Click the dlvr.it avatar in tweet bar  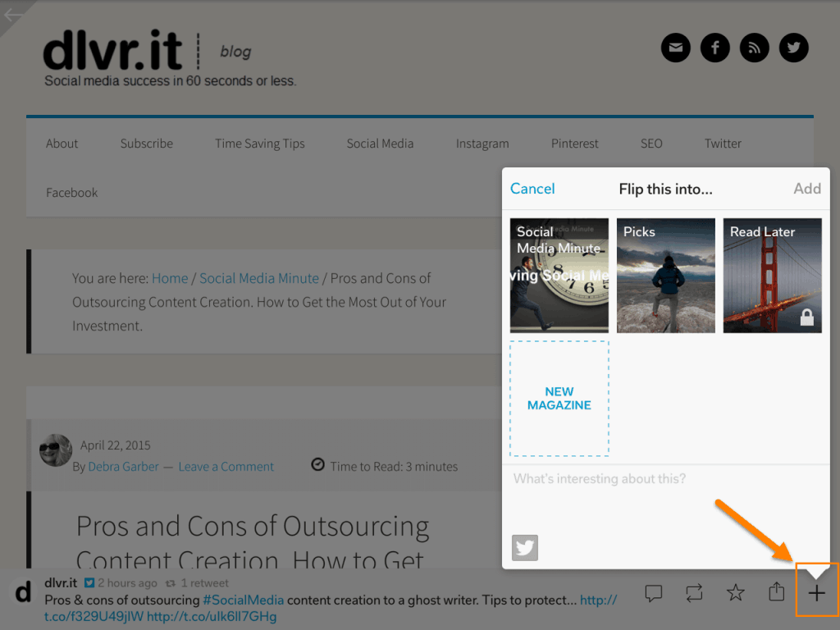click(x=23, y=593)
